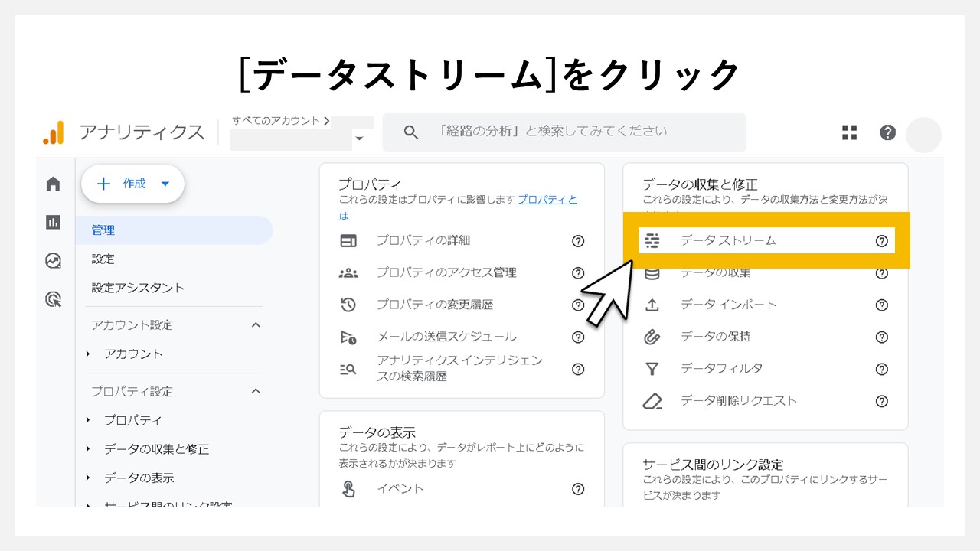The width and height of the screenshot is (980, 551).
Task: Select the データ ストリーム icon
Action: tap(652, 240)
